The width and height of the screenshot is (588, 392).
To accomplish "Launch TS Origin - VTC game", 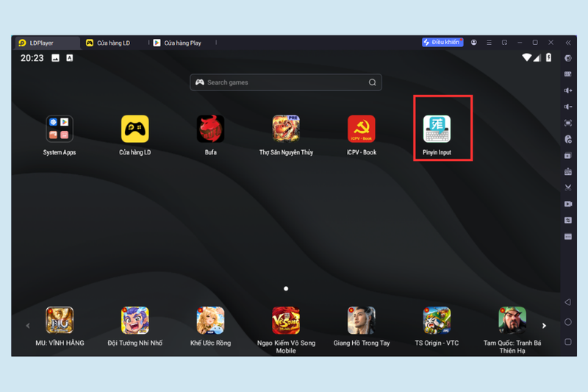I will [x=437, y=321].
